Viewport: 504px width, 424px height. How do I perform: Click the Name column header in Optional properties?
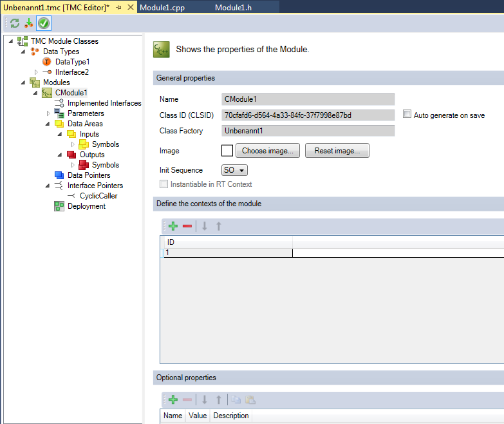pos(173,416)
